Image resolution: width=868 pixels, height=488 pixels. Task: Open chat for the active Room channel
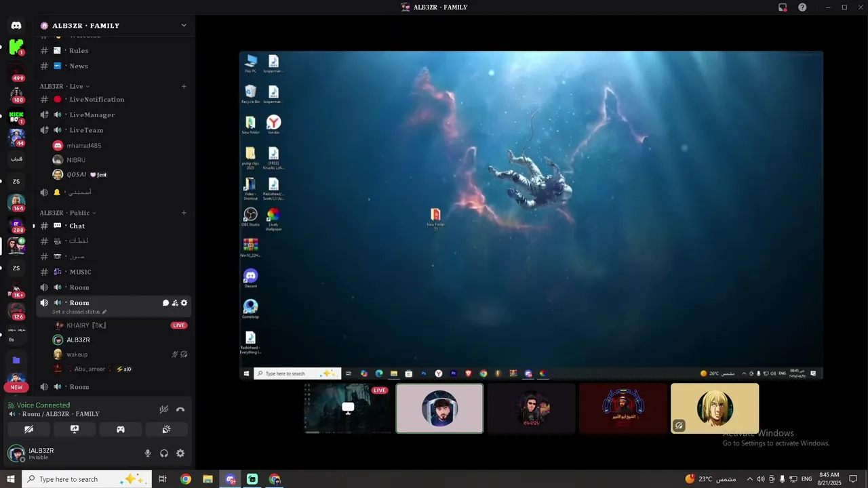point(165,303)
